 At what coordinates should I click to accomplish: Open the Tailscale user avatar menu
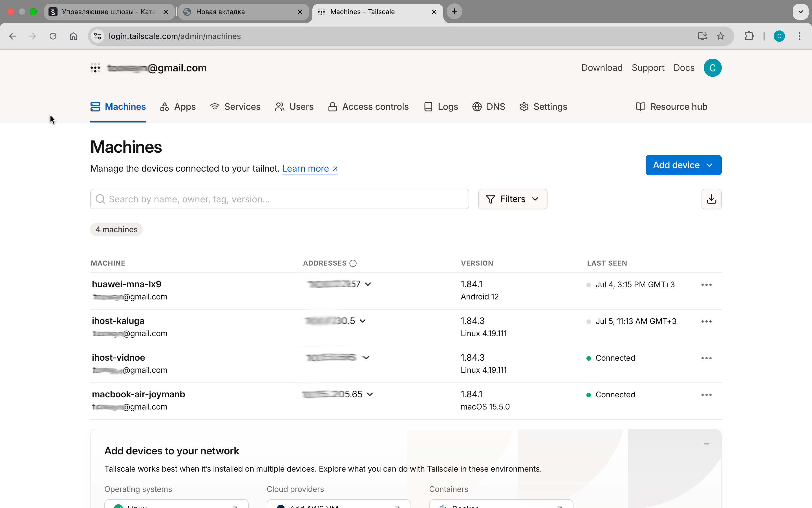point(712,68)
